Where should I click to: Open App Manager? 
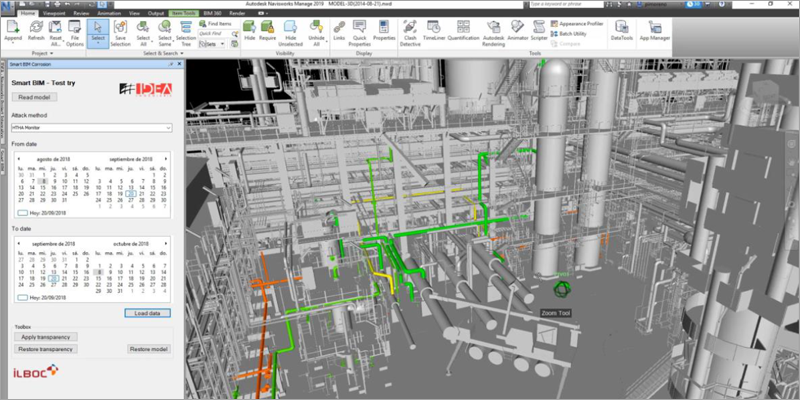click(655, 28)
